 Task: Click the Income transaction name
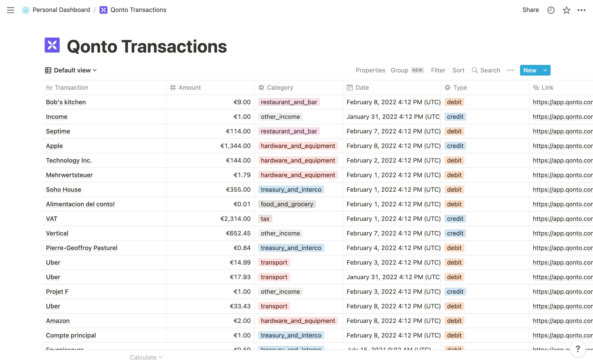click(57, 117)
